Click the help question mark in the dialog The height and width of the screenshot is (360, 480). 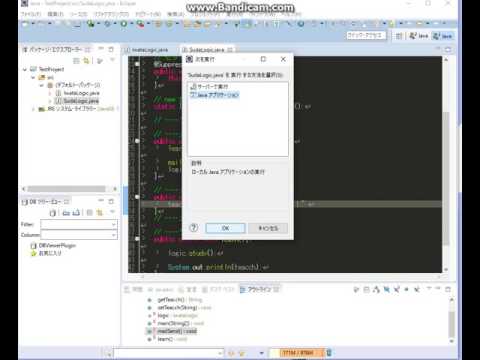pos(193,228)
